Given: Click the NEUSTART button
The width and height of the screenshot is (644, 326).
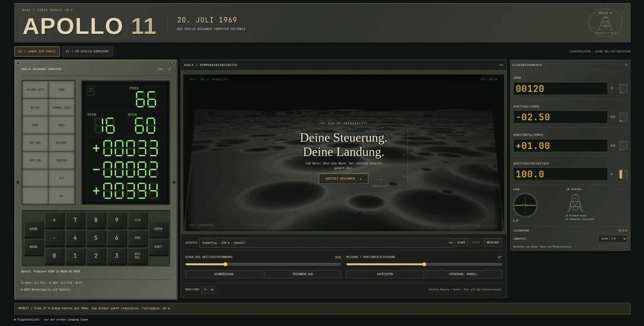Looking at the screenshot, I should 493,243.
